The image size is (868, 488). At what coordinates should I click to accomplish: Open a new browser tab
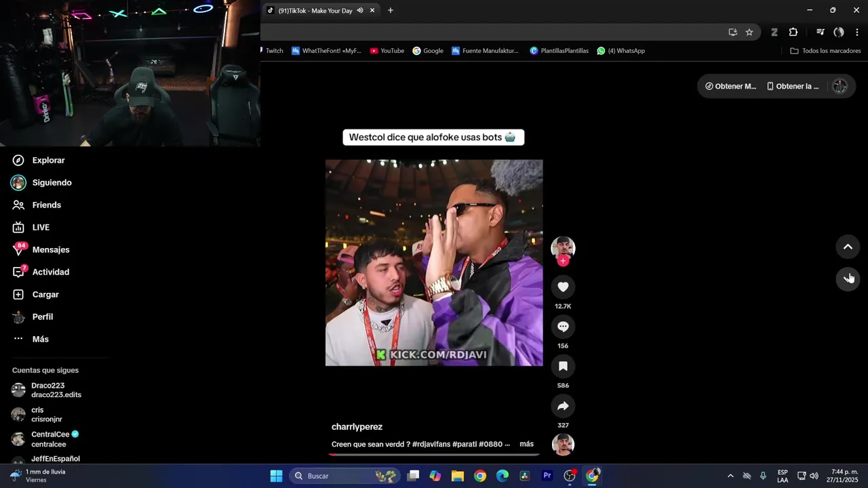(x=390, y=10)
